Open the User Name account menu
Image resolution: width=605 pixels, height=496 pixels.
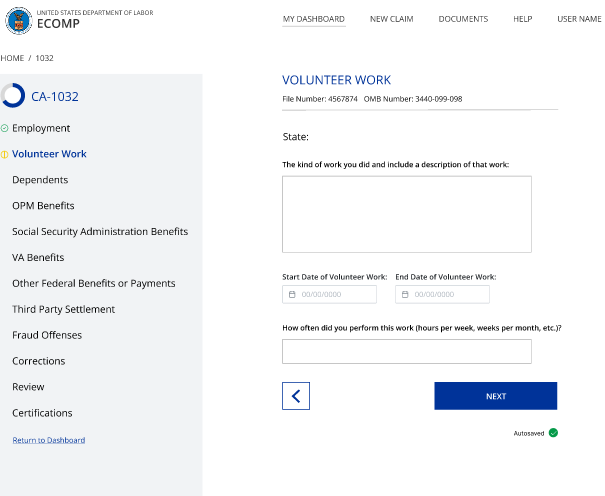(579, 19)
